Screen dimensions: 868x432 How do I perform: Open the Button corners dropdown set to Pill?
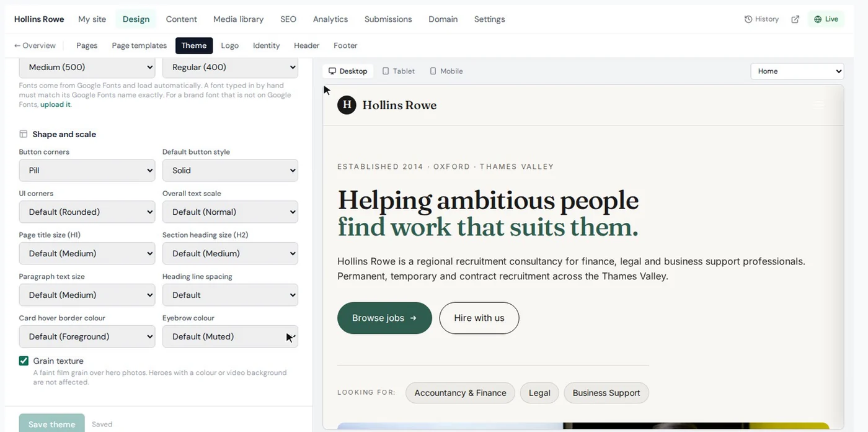87,170
